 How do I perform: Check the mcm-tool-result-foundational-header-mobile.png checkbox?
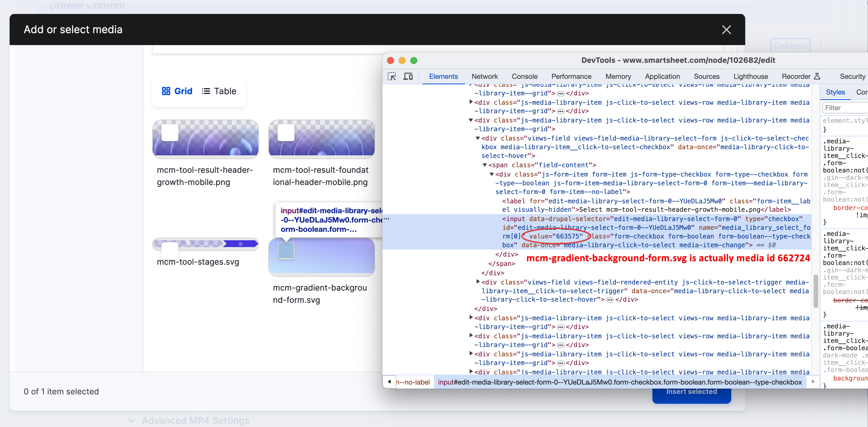tap(286, 133)
